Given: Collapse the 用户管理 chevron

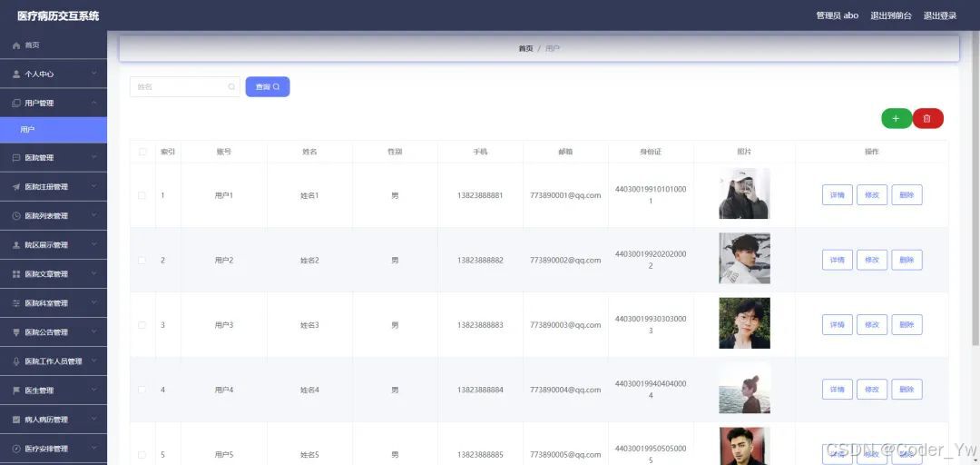Looking at the screenshot, I should click(x=93, y=103).
